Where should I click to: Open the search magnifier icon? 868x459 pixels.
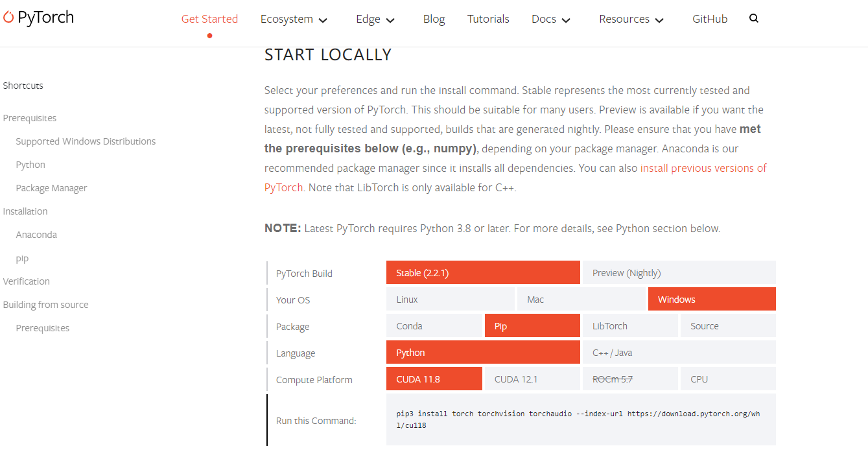(753, 19)
